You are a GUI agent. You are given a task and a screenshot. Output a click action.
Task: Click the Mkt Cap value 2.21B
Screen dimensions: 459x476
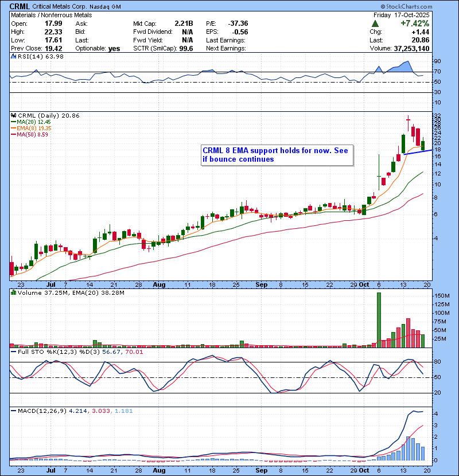pos(184,24)
